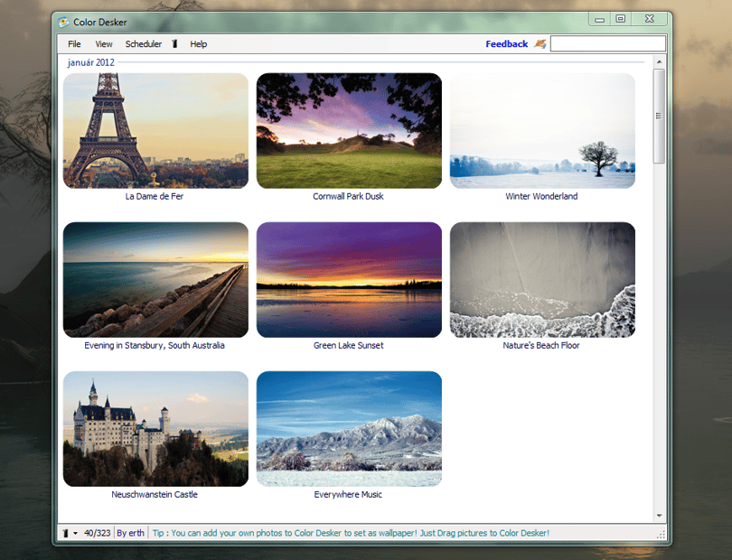Click the By erth author link

click(x=130, y=533)
